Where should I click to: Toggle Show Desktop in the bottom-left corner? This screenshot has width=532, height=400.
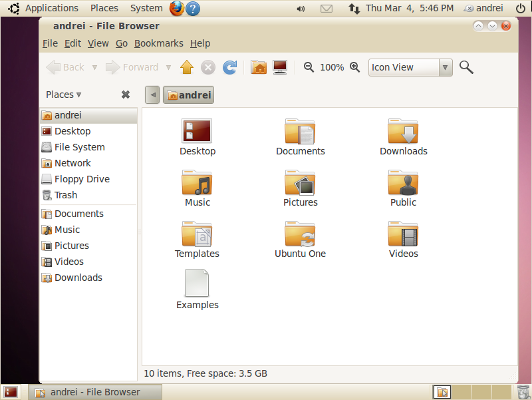point(10,392)
